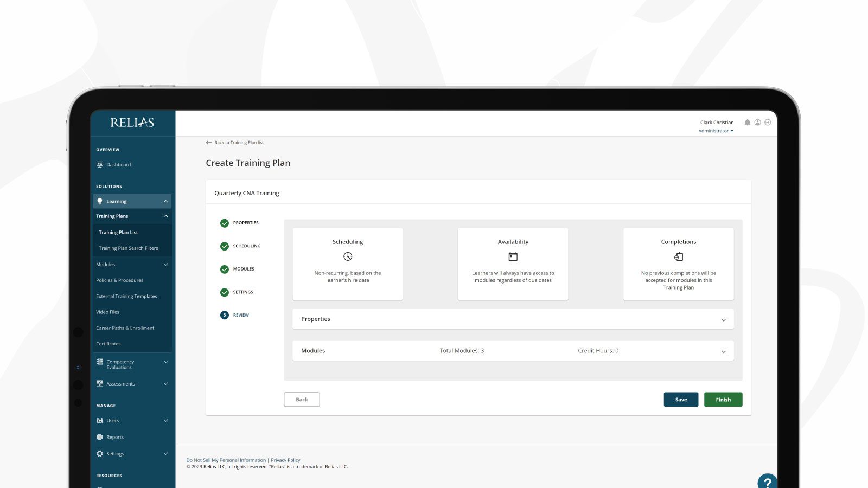Open the Administrator role dropdown

point(716,131)
